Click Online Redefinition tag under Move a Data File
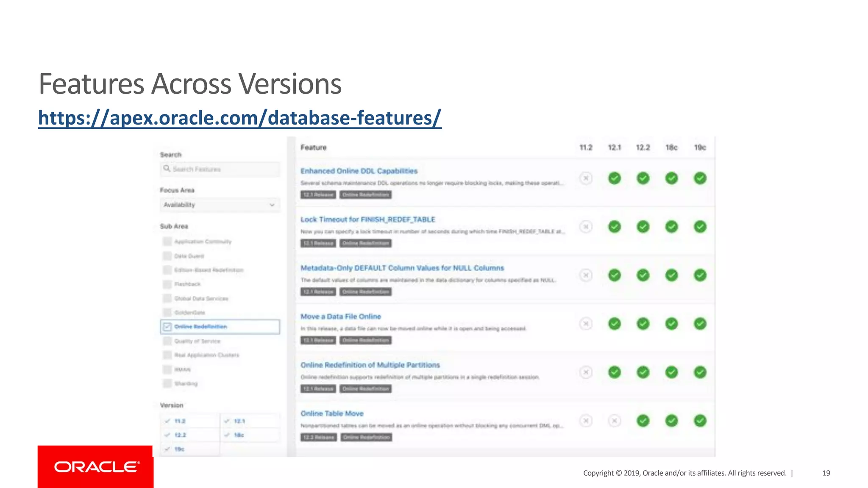Screen dimensions: 868x488 point(365,340)
